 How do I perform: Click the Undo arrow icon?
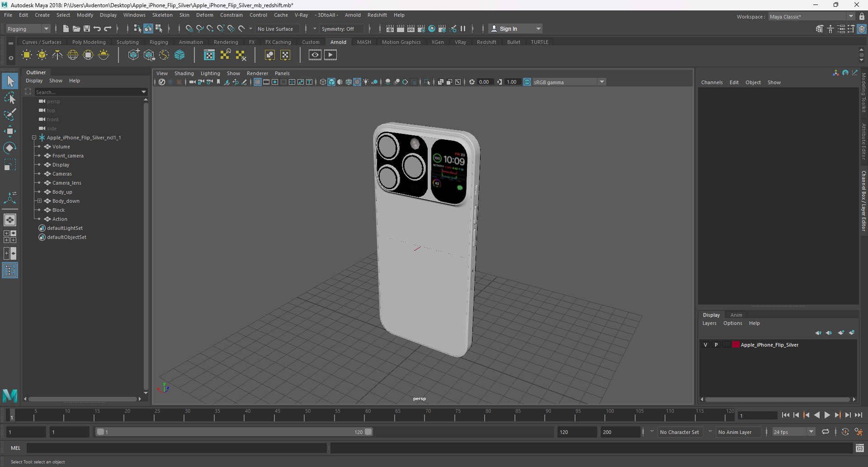coord(97,29)
